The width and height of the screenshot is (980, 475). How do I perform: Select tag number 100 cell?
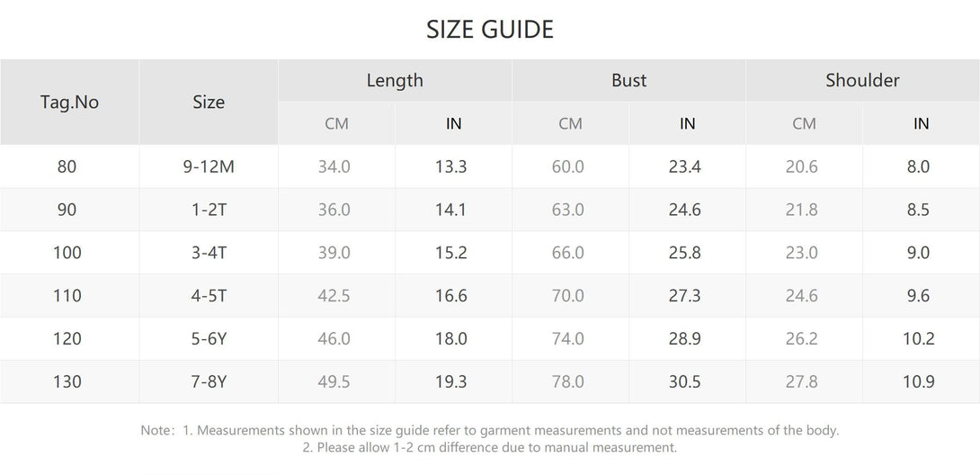[x=67, y=253]
